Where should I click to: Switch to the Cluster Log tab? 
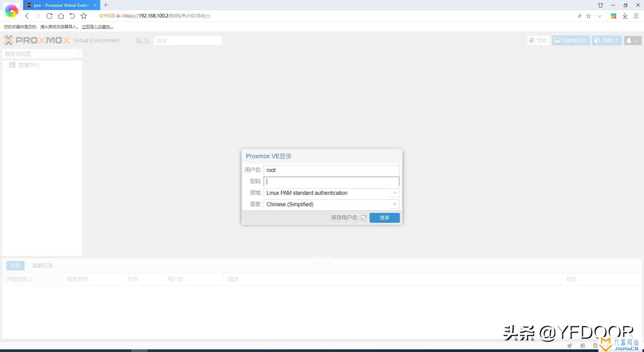tap(43, 266)
